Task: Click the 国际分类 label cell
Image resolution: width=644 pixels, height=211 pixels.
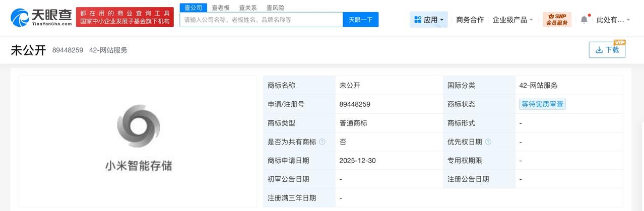Action: (x=479, y=86)
